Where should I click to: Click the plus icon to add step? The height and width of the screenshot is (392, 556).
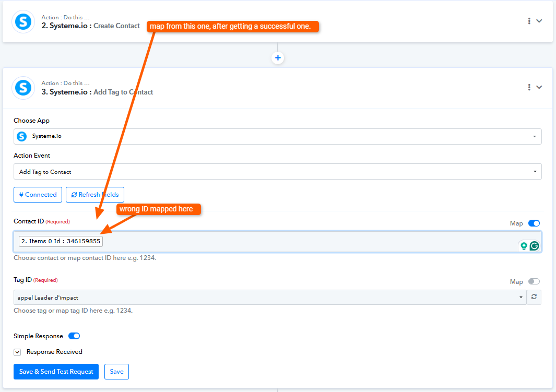tap(278, 58)
